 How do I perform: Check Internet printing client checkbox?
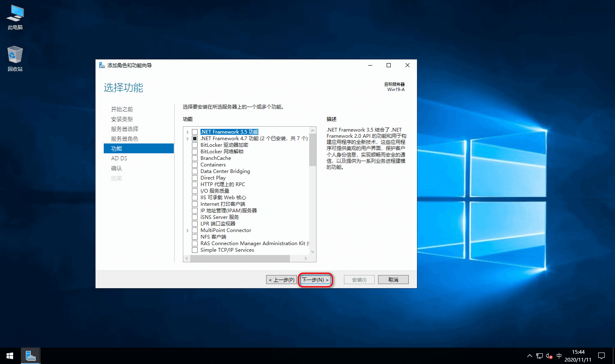point(195,204)
